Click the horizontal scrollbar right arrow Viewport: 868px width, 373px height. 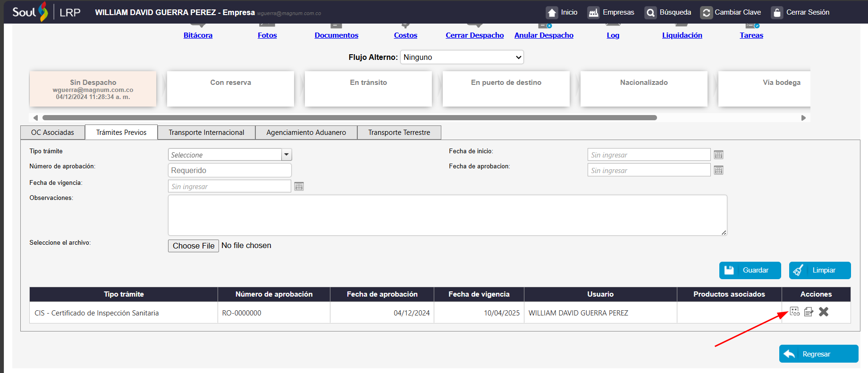[803, 118]
